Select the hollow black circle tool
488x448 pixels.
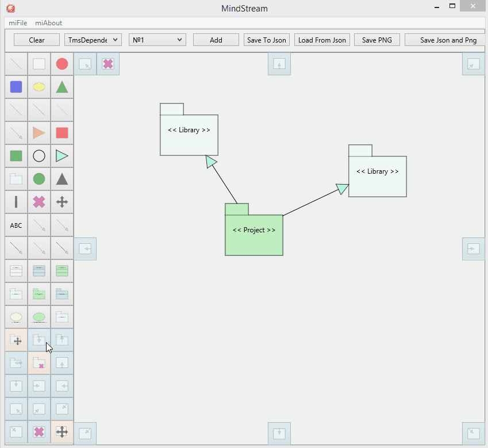39,156
